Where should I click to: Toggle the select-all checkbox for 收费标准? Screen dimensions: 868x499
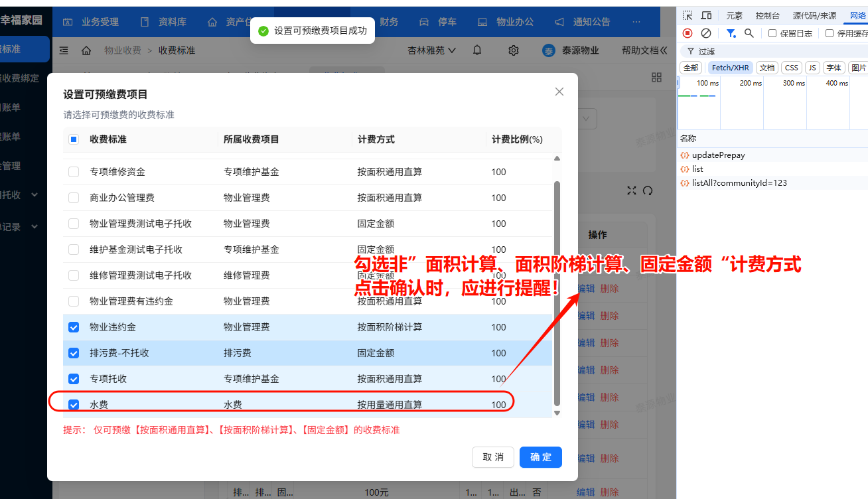tap(74, 139)
